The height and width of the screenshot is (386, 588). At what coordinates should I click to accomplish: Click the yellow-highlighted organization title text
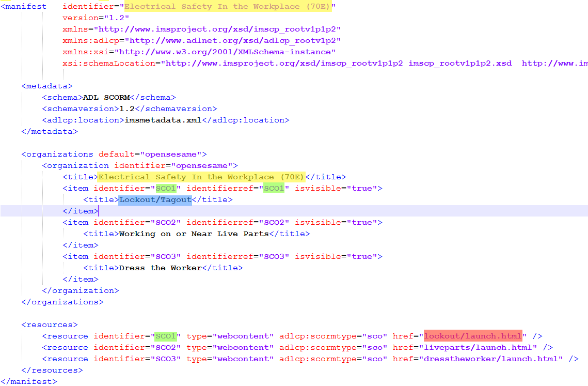[x=201, y=177]
